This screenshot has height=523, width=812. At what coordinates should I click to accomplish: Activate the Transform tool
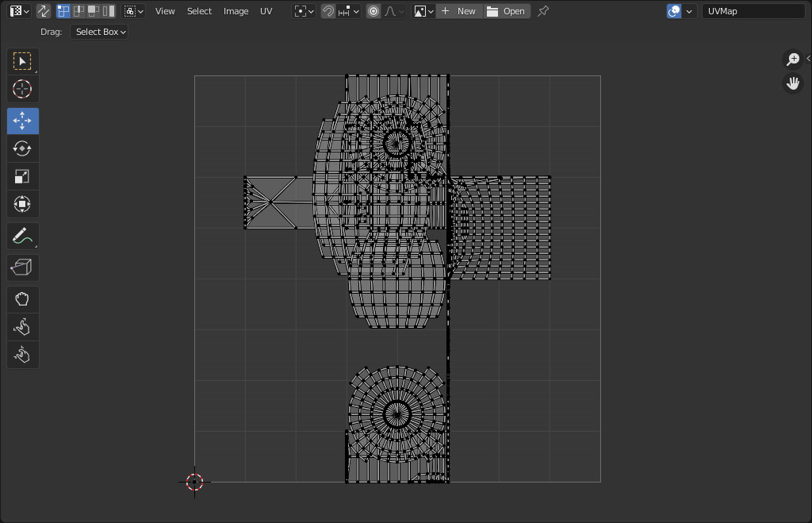22,204
